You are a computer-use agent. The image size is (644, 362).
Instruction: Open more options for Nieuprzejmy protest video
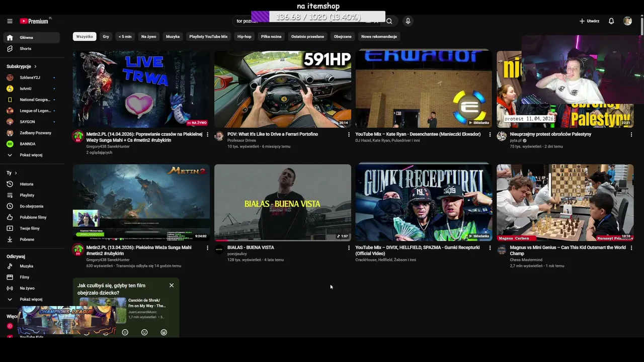tap(631, 134)
